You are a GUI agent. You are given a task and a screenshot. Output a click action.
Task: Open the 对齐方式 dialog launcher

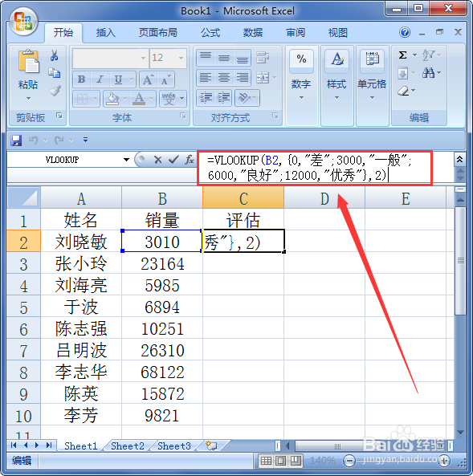pos(275,116)
